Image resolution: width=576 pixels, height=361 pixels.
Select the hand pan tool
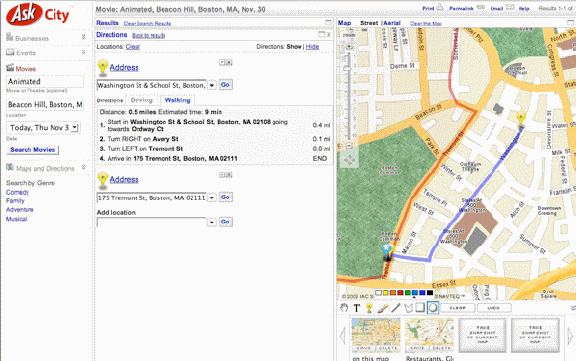tap(344, 308)
